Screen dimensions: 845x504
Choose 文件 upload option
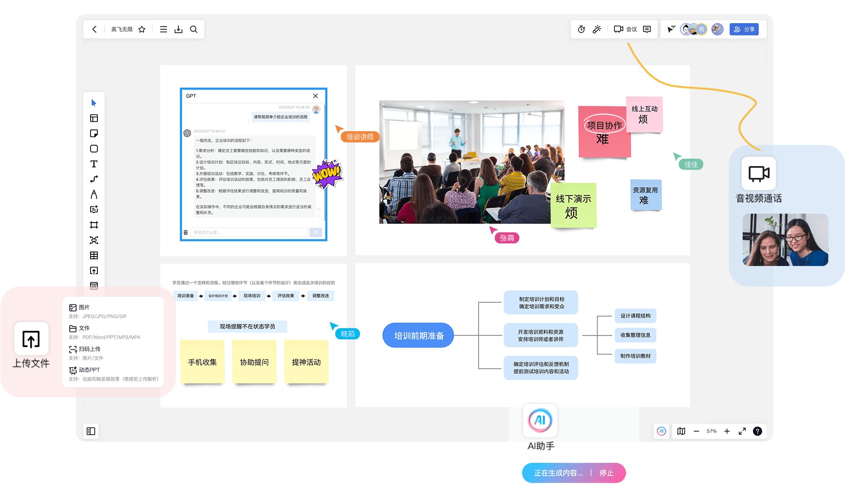click(x=79, y=328)
